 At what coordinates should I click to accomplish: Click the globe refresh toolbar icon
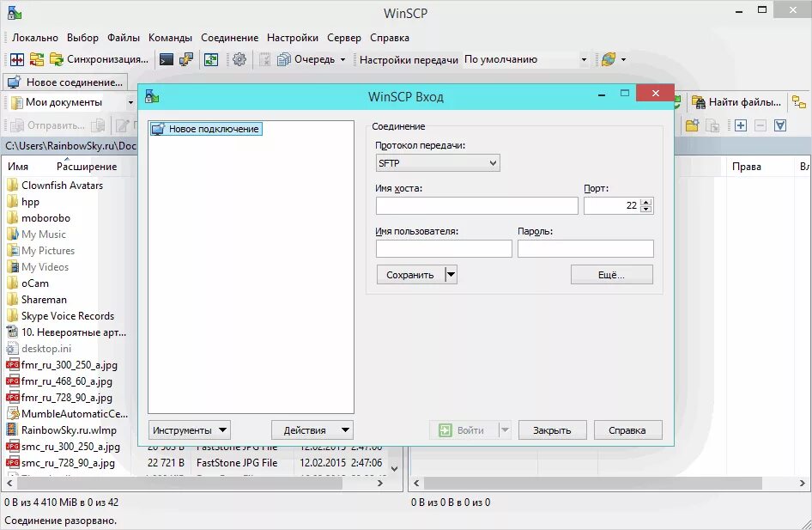(609, 59)
